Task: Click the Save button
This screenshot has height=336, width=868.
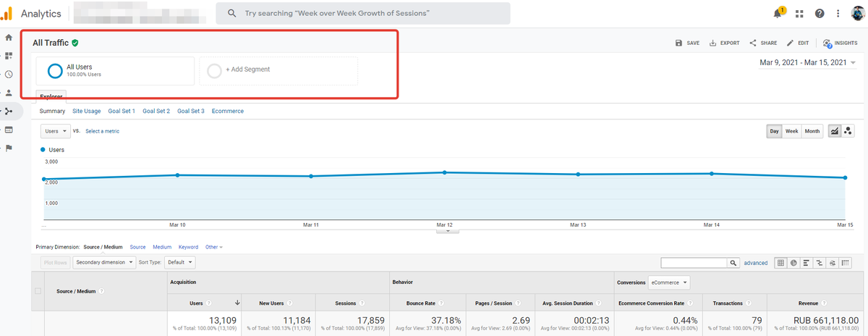Action: pyautogui.click(x=687, y=43)
